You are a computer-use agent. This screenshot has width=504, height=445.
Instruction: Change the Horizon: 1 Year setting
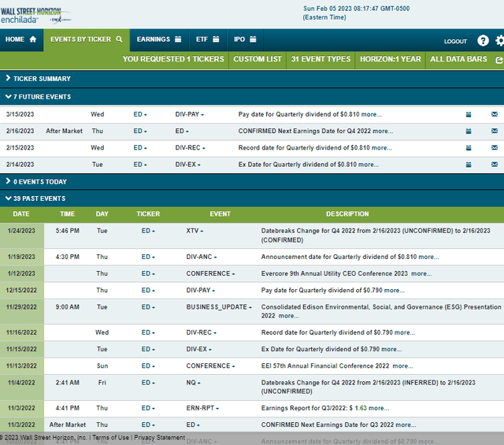(x=391, y=59)
